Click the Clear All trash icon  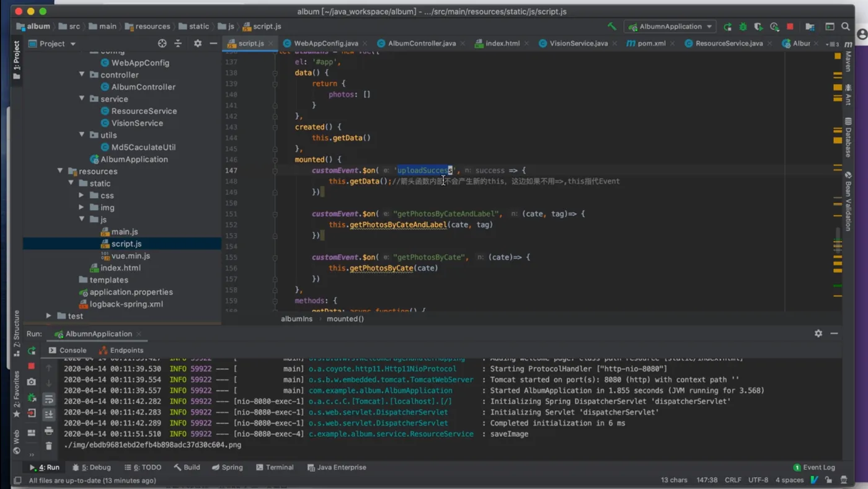[x=49, y=446]
